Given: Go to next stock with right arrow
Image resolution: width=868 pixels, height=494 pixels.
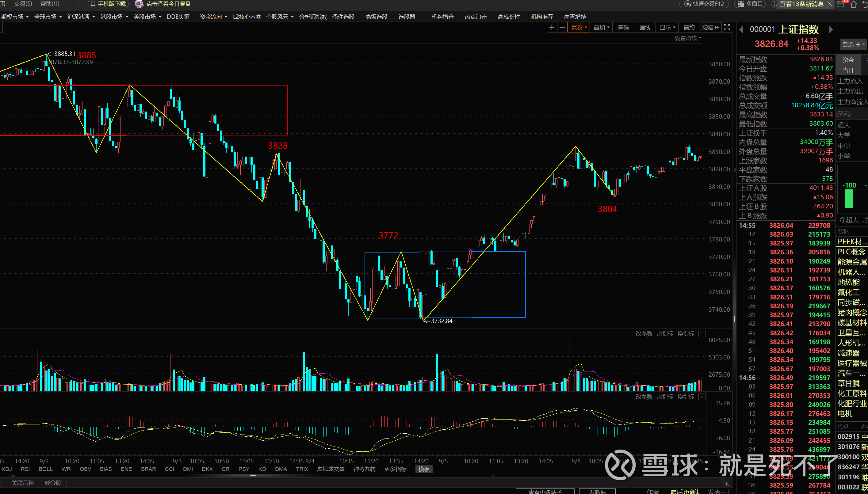Looking at the screenshot, I should point(831,30).
